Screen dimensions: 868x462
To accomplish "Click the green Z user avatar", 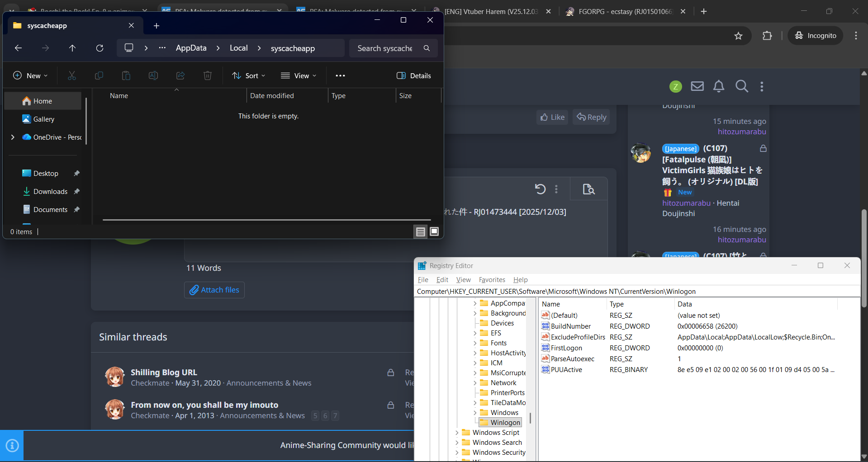I will tap(676, 86).
